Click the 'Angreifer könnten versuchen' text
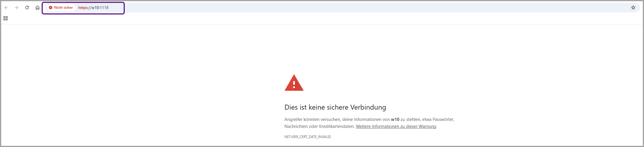Viewport: 644px width, 147px height. coord(312,119)
